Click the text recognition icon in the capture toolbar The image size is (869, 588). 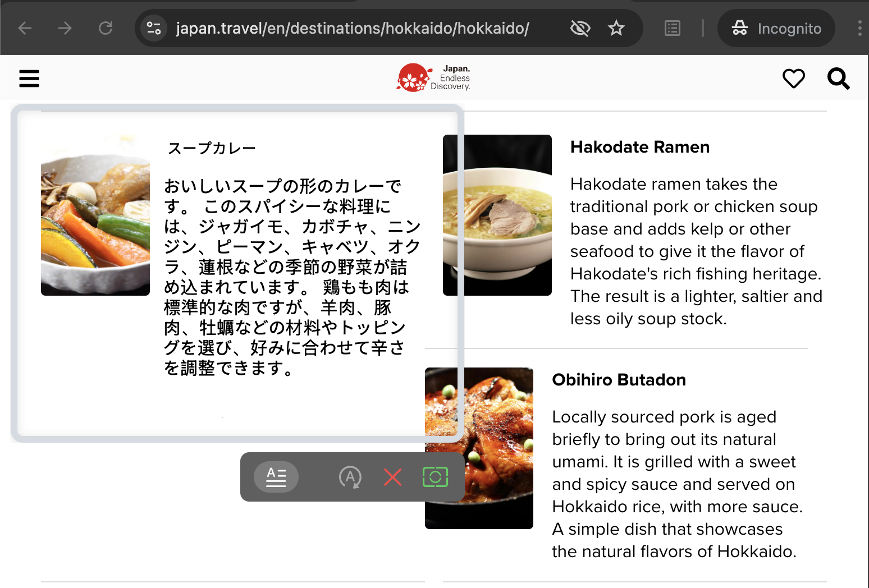276,477
